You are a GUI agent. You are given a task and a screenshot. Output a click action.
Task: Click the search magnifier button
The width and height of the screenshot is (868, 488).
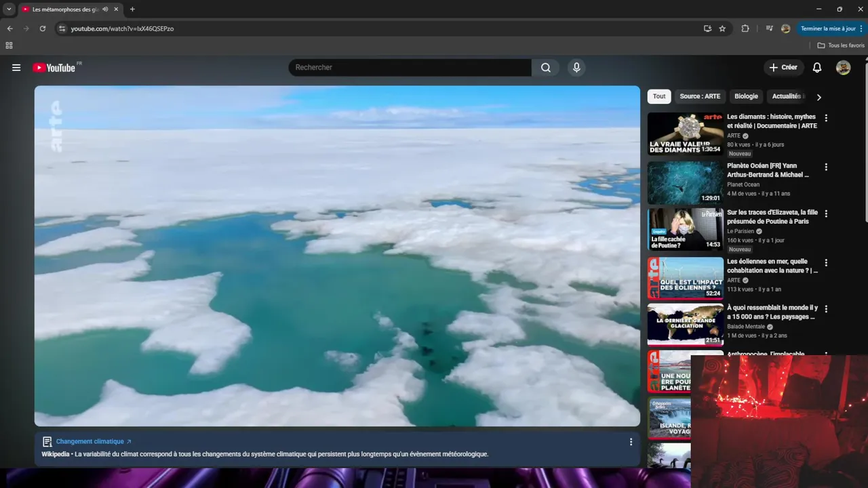546,67
